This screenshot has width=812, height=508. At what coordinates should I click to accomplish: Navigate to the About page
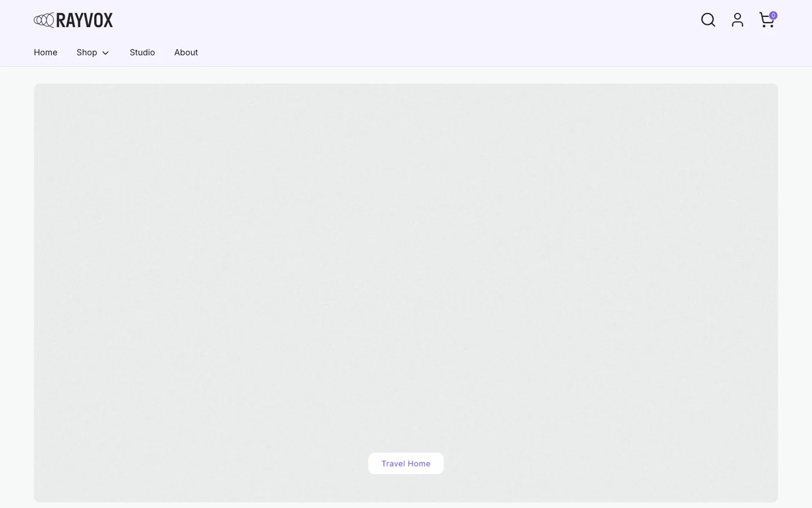186,52
